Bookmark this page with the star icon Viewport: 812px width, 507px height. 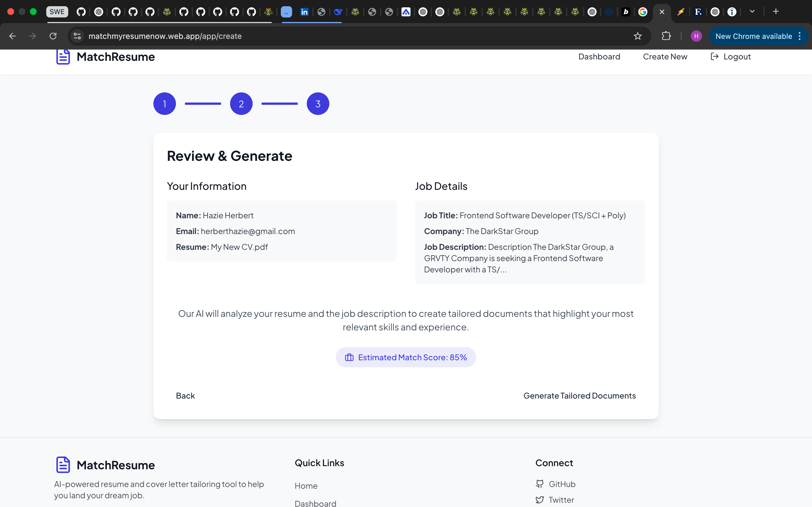click(637, 36)
